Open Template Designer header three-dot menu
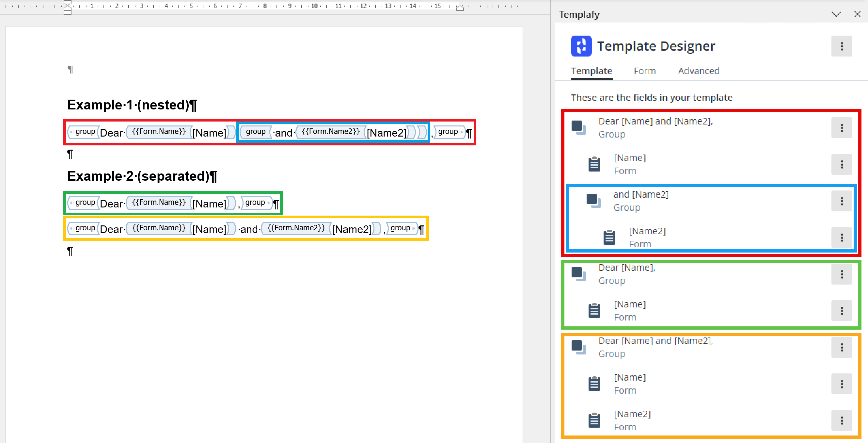The height and width of the screenshot is (443, 868). point(841,46)
